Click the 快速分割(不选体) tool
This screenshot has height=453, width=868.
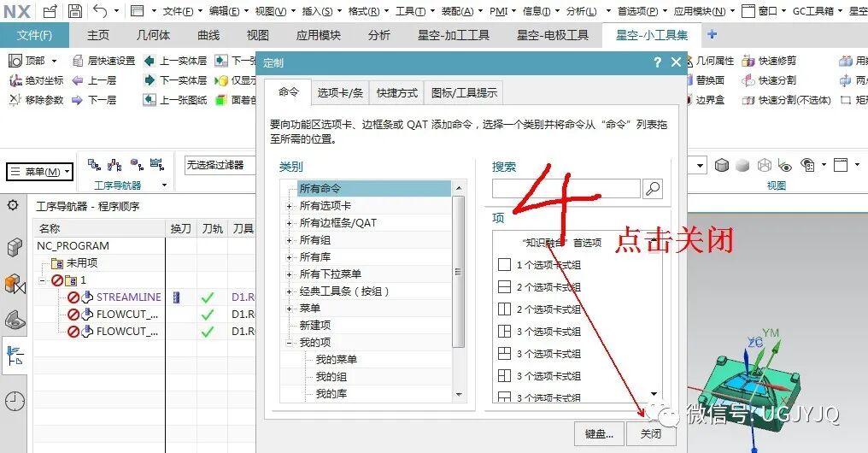pyautogui.click(x=787, y=100)
